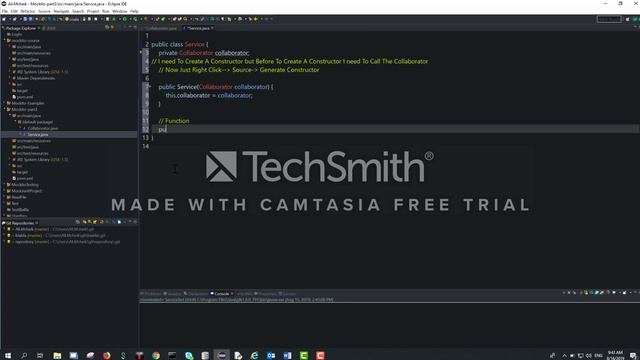
Task: Open the Refactor menu
Action: [28, 11]
